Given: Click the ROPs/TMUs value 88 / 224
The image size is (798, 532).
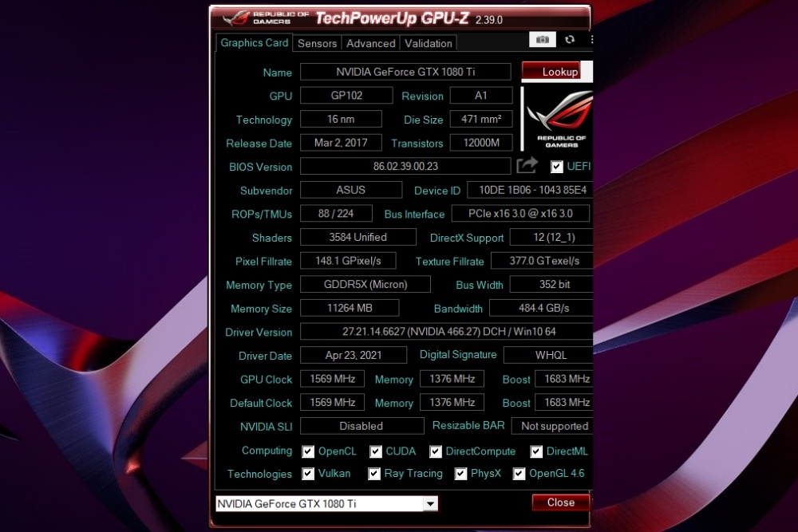Looking at the screenshot, I should tap(336, 213).
